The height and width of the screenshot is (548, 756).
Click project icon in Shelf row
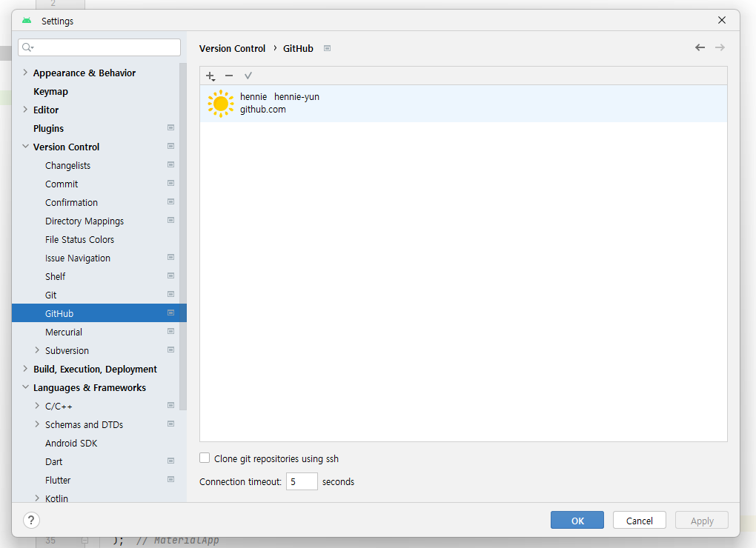170,276
